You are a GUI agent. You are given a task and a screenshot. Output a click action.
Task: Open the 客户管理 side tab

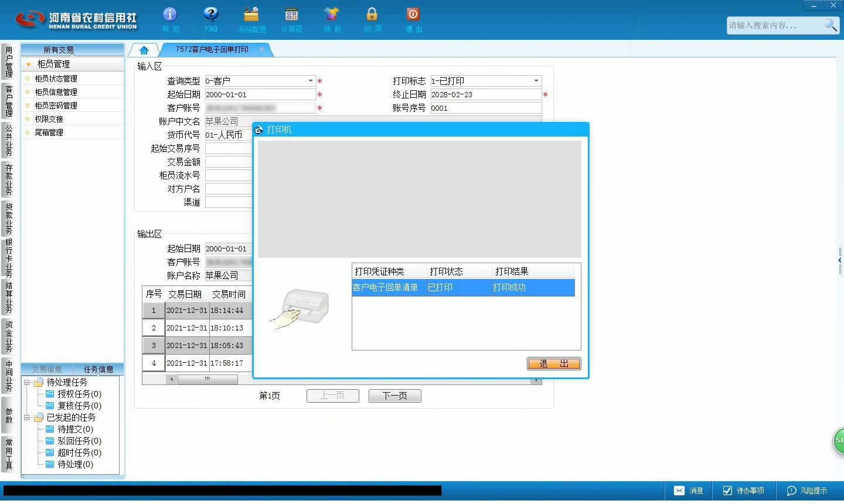[x=8, y=101]
